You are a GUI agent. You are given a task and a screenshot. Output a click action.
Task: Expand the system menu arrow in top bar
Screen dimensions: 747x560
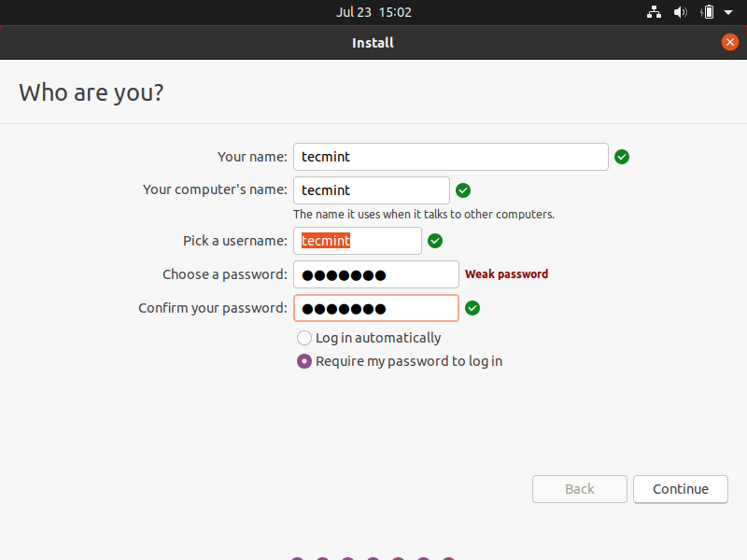coord(728,12)
